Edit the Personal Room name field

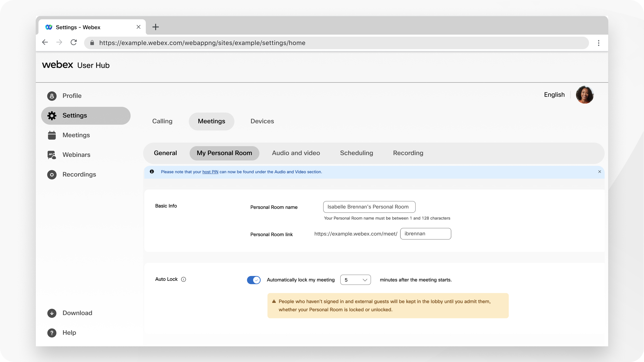369,206
